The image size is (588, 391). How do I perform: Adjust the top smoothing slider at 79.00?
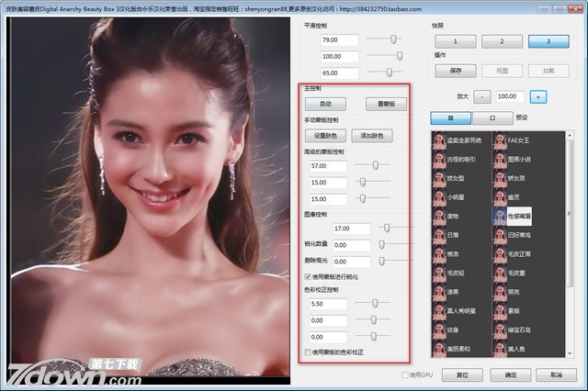tap(395, 40)
